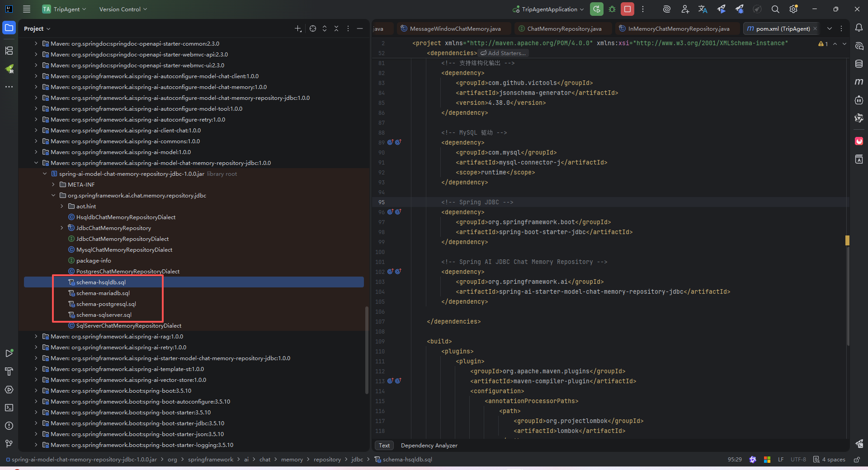Viewport: 868px width, 470px height.
Task: Open editor tabs options kebab menu
Action: click(x=841, y=28)
